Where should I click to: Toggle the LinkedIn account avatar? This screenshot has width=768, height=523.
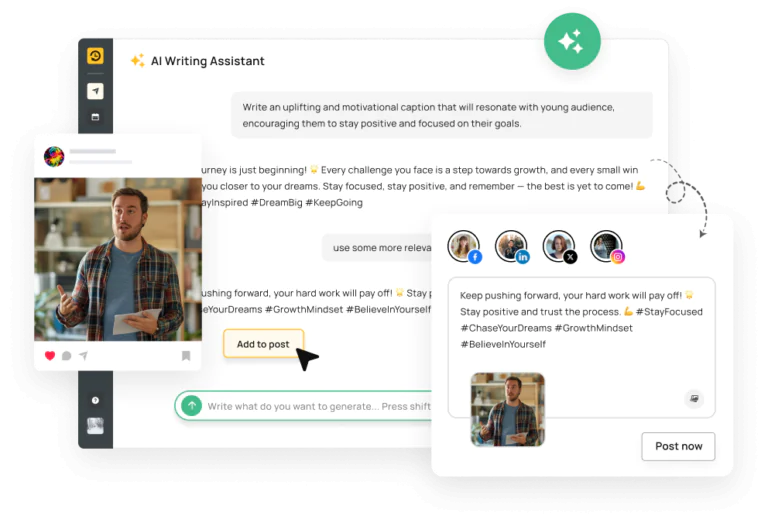tap(512, 246)
